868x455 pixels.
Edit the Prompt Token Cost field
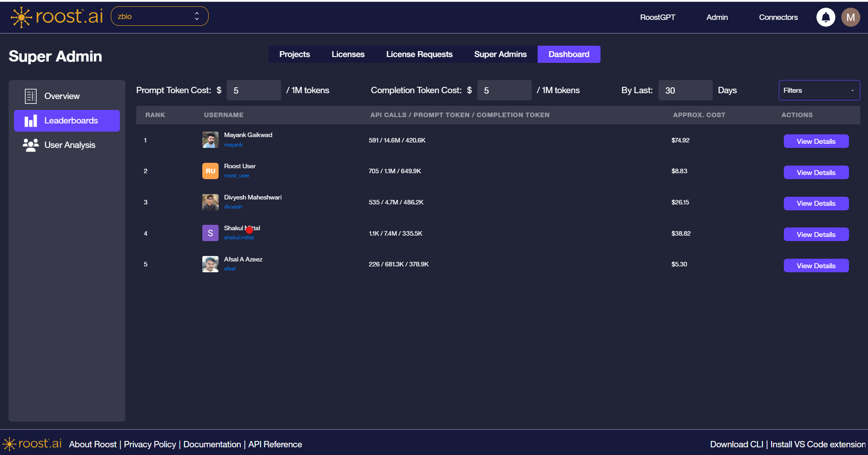coord(253,90)
